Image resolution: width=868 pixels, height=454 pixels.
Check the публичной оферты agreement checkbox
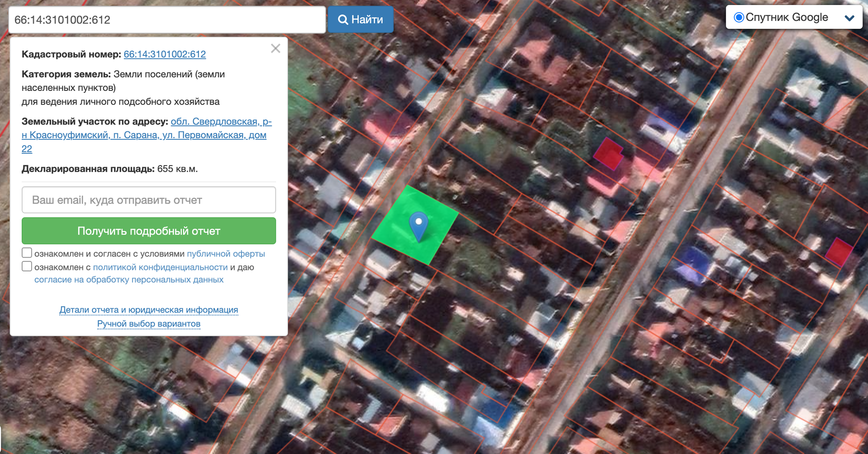tap(27, 253)
